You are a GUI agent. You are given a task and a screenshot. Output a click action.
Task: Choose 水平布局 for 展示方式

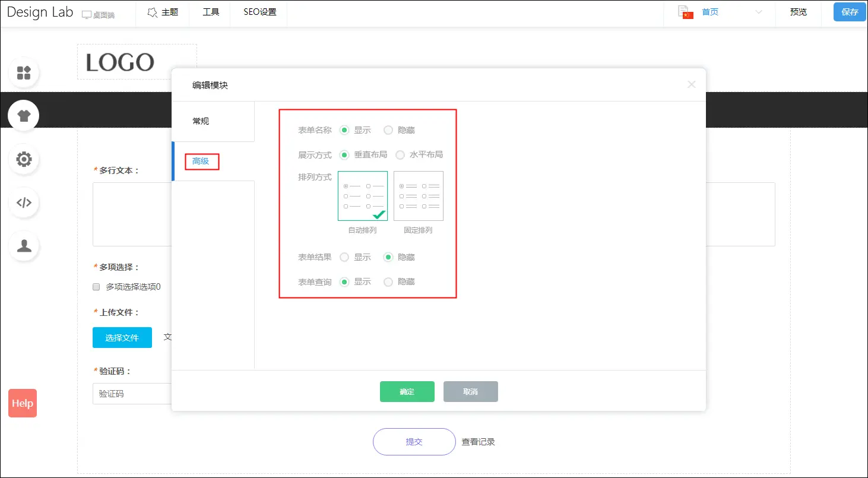tap(400, 155)
